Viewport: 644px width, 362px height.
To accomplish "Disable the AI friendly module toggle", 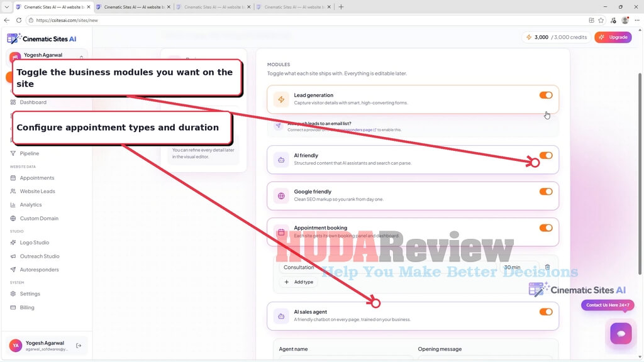I will coord(546,156).
